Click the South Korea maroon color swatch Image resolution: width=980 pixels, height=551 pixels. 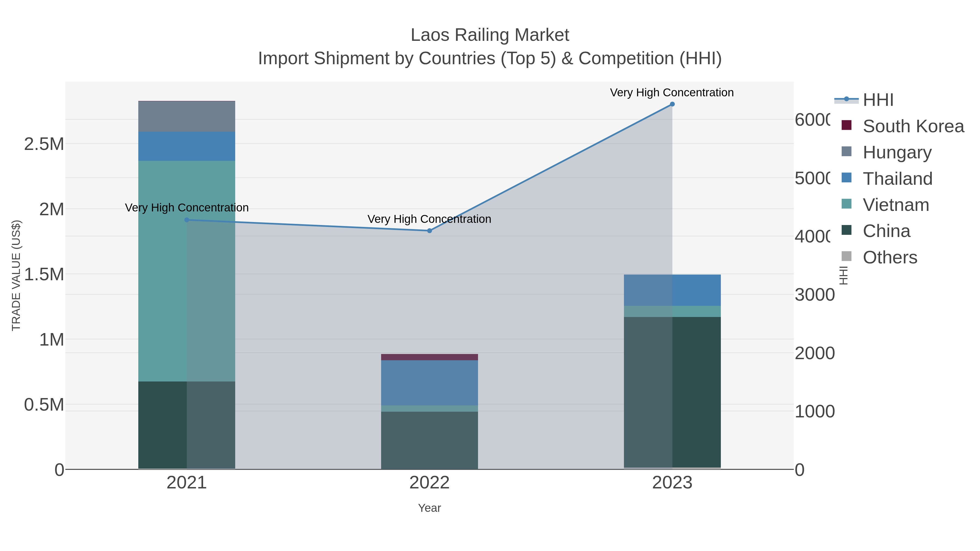(x=846, y=125)
